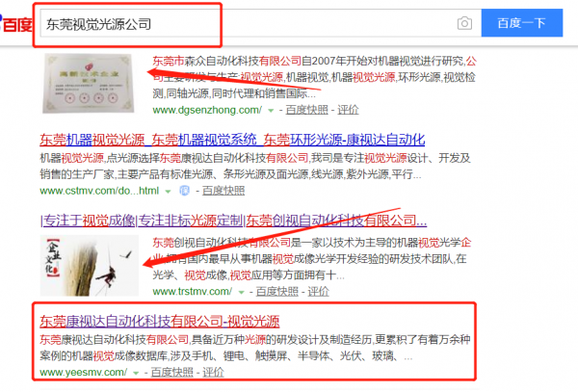The height and width of the screenshot is (392, 578).
Task: Open the 东莞机器视觉光源 康视达自动化 result title
Action: coord(232,140)
